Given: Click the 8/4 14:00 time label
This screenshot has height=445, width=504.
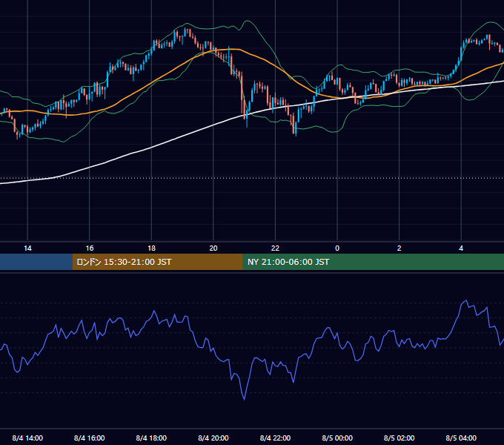Looking at the screenshot, I should point(27,438).
